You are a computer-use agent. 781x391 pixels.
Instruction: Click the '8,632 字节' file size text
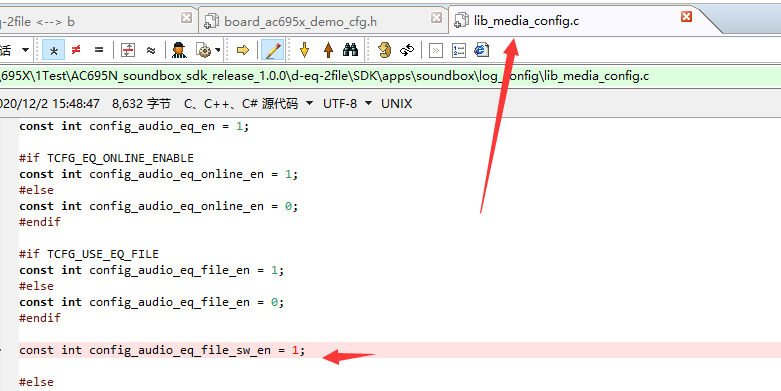(x=141, y=104)
